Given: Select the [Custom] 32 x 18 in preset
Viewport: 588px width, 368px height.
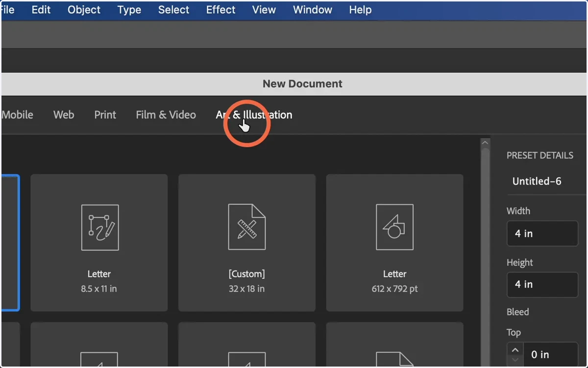Looking at the screenshot, I should click(x=247, y=243).
